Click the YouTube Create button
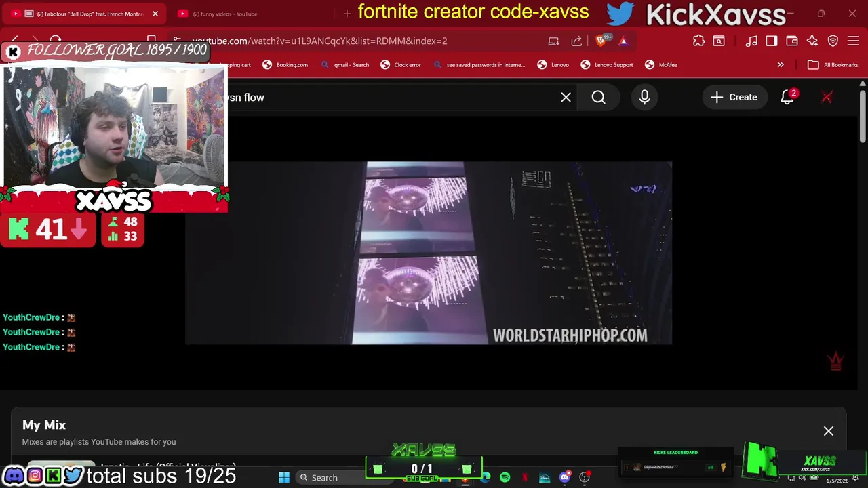The height and width of the screenshot is (488, 868). tap(734, 98)
